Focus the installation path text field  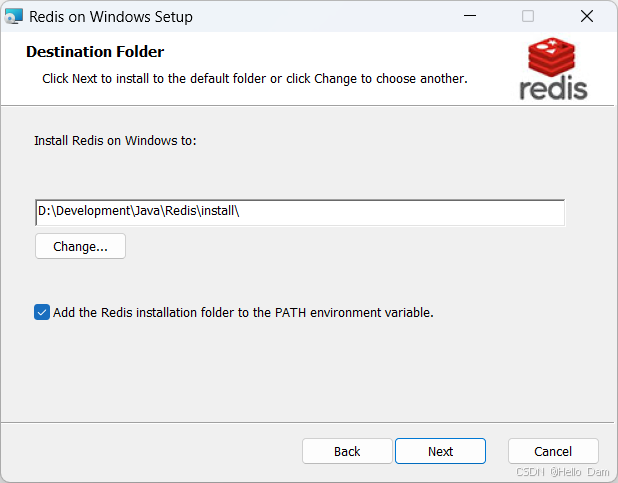click(300, 212)
